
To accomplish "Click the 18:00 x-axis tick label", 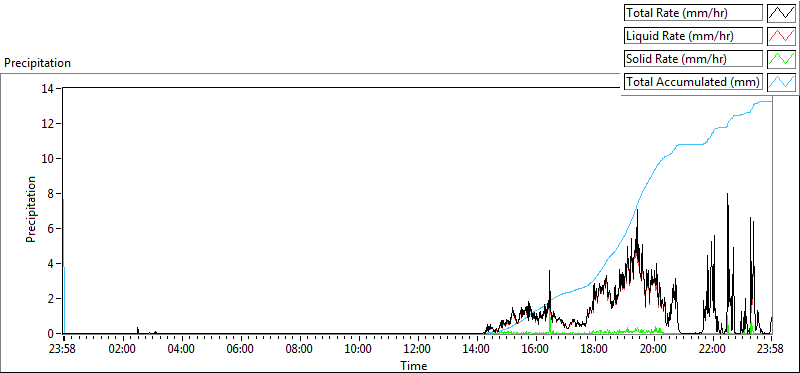I will click(x=594, y=350).
